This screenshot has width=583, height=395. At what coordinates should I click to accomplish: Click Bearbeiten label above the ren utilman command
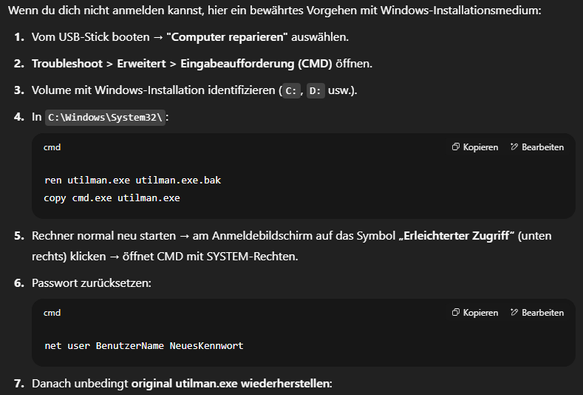(542, 147)
